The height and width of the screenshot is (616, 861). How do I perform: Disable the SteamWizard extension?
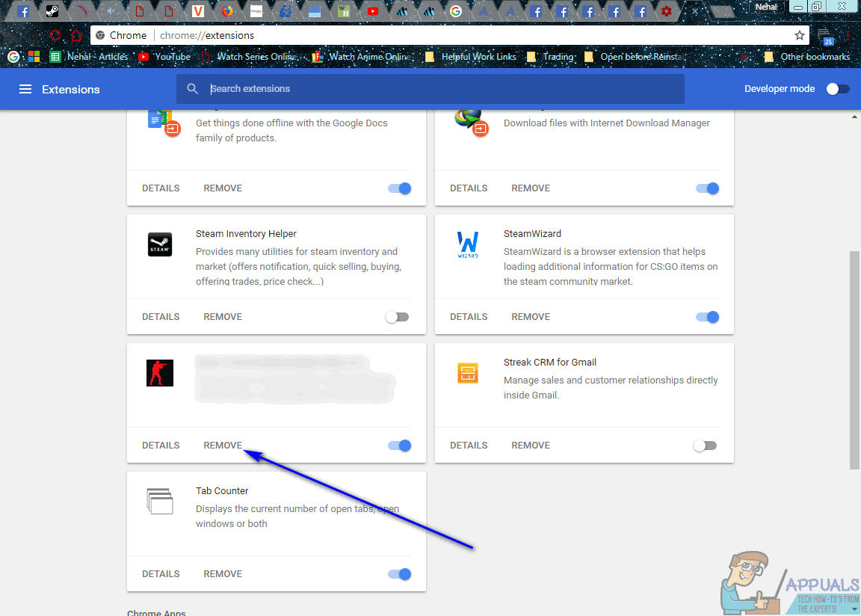(707, 317)
